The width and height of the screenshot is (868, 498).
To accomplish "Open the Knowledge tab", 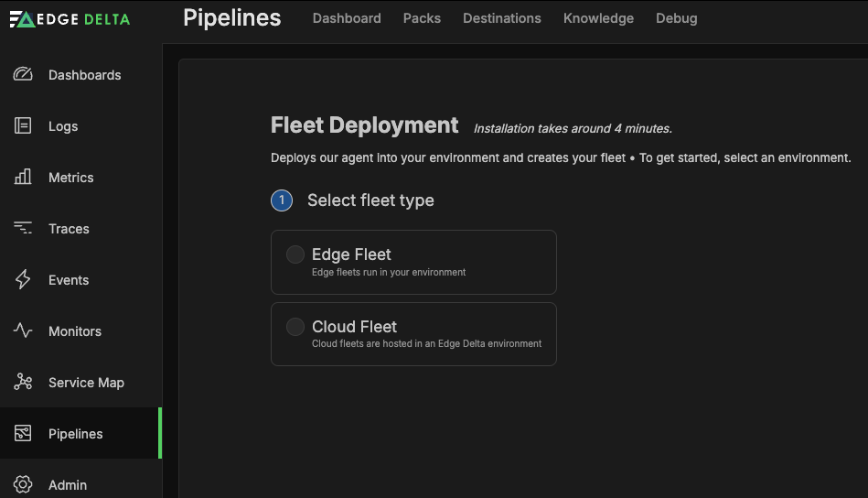I will [598, 18].
